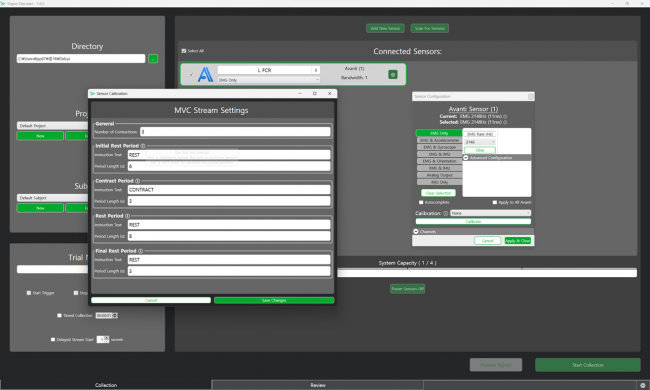The width and height of the screenshot is (650, 390).
Task: Open the directory browse button
Action: [153, 59]
